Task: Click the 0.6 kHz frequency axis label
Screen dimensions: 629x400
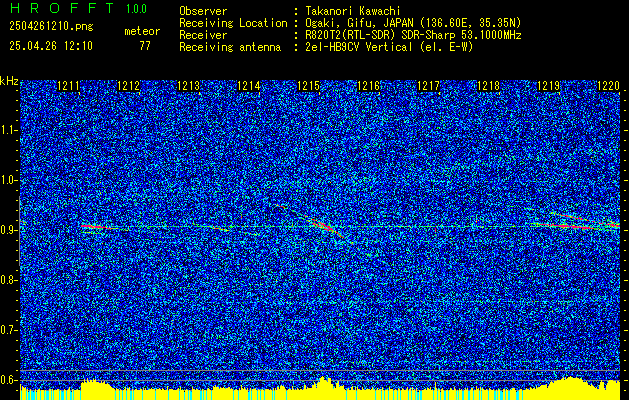Action: click(8, 380)
